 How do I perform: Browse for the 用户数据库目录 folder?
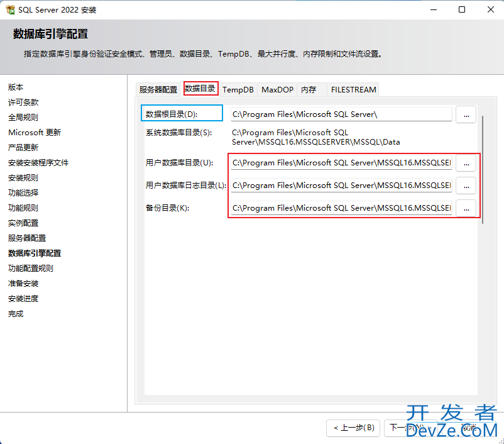(x=466, y=163)
